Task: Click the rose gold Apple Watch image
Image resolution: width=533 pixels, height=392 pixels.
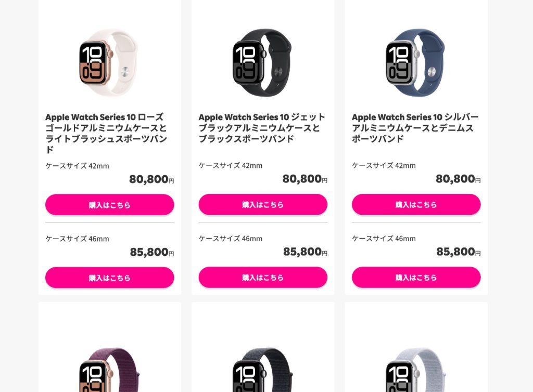Action: pos(108,62)
